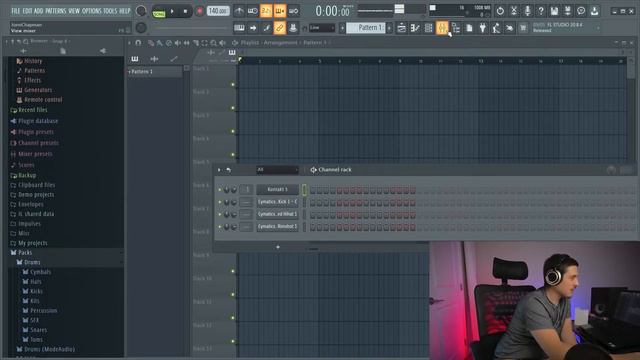The image size is (640, 360).
Task: Expand the Snares folder
Action: coord(38,330)
